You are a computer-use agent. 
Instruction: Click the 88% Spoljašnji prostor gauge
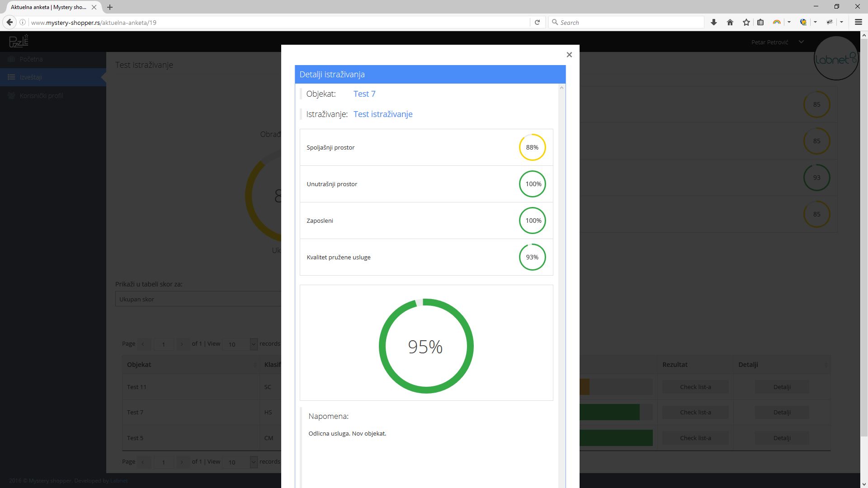click(x=532, y=147)
